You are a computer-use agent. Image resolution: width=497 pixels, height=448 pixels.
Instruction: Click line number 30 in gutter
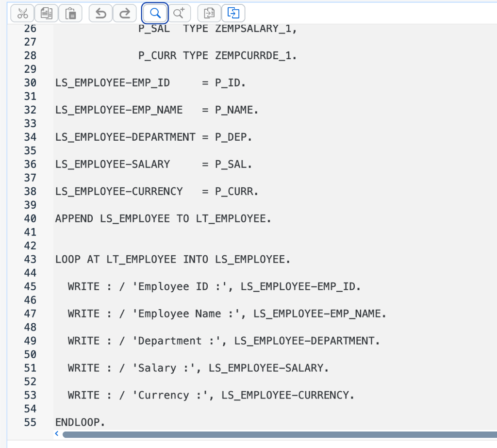30,83
